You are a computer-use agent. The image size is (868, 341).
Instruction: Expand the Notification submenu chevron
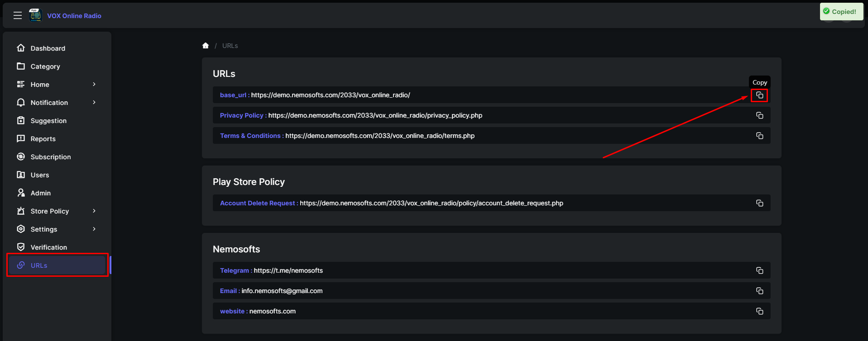click(94, 102)
